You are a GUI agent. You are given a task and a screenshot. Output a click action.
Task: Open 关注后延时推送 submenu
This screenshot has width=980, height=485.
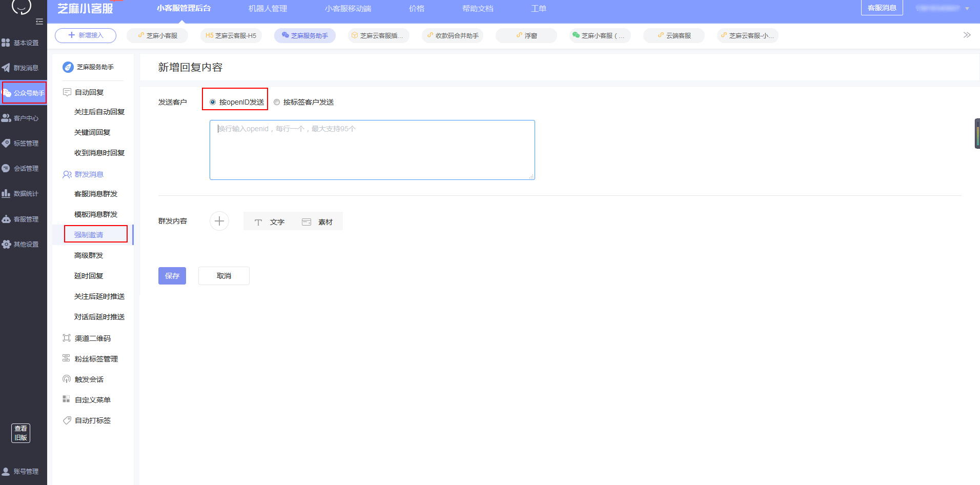[99, 296]
